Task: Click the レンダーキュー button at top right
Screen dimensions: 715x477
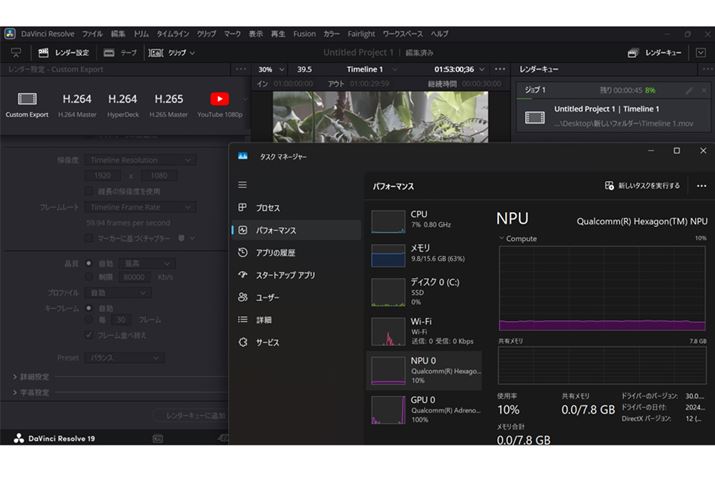Action: pyautogui.click(x=655, y=52)
